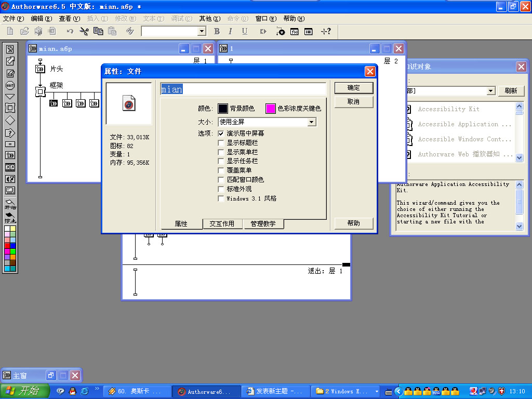
Task: Select the Calculation icon in icon palette
Action: pos(10,144)
